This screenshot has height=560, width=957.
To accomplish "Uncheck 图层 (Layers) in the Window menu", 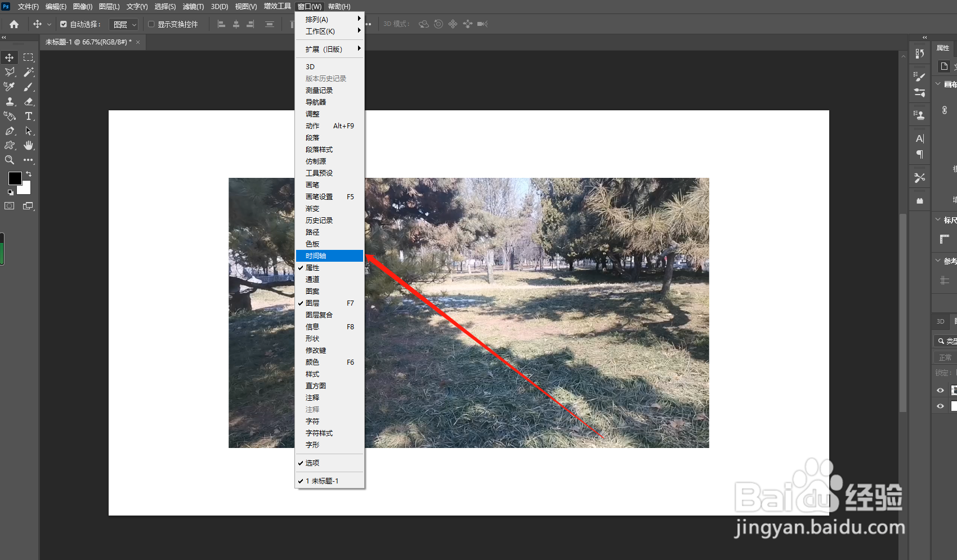I will pyautogui.click(x=330, y=303).
